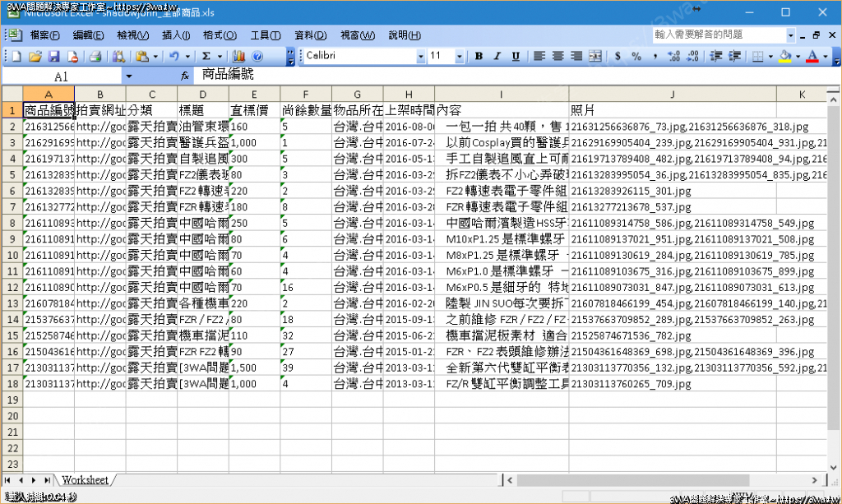Toggle Italic formatting
Viewport: 842px width, 504px height.
(x=497, y=57)
